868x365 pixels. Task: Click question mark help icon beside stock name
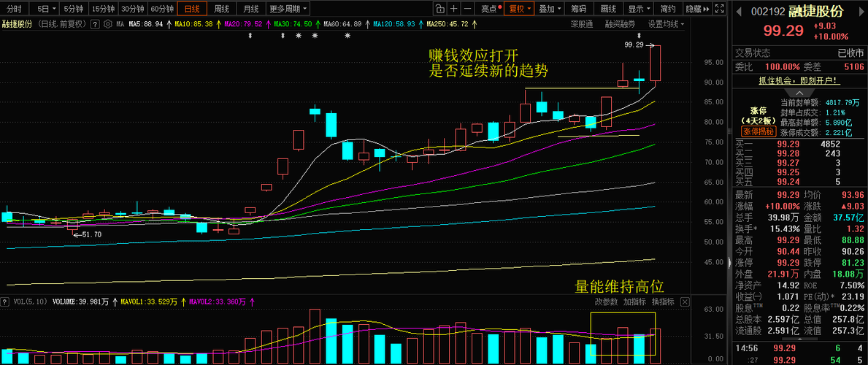[95, 24]
